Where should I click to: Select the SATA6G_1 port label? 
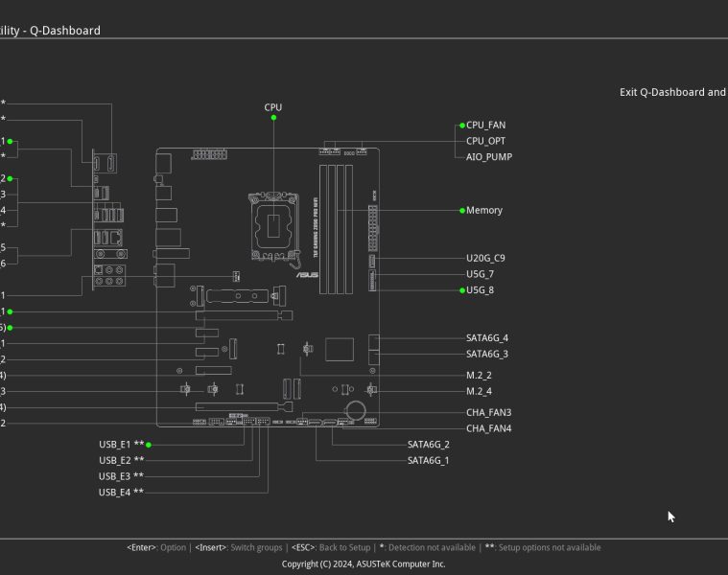[x=428, y=460]
